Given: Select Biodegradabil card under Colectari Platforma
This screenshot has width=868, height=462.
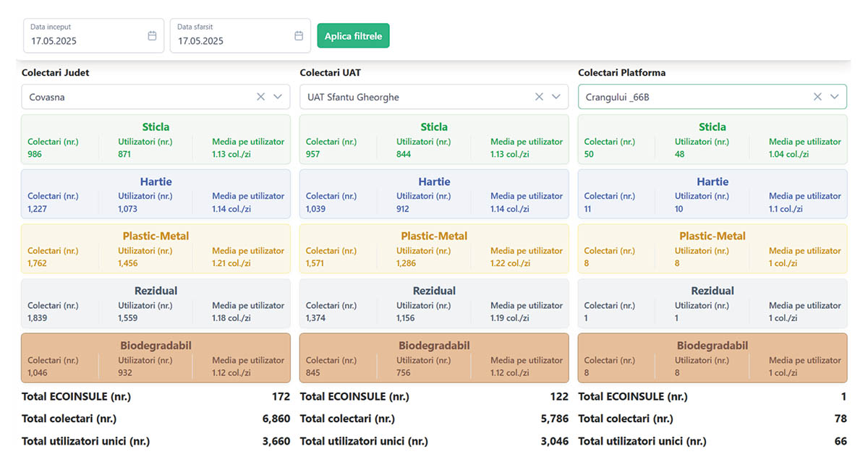Looking at the screenshot, I should coord(712,358).
